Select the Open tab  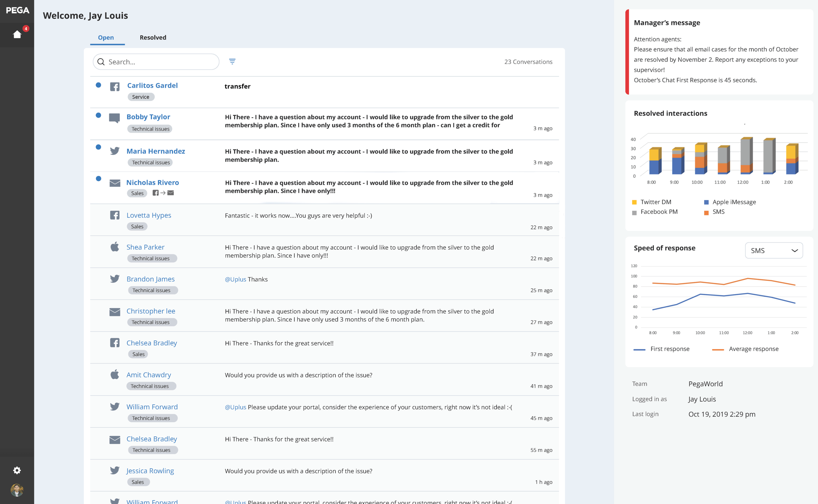(106, 37)
